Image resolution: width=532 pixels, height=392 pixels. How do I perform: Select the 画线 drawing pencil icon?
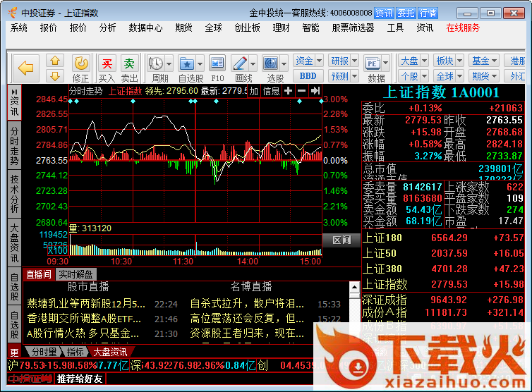click(240, 63)
